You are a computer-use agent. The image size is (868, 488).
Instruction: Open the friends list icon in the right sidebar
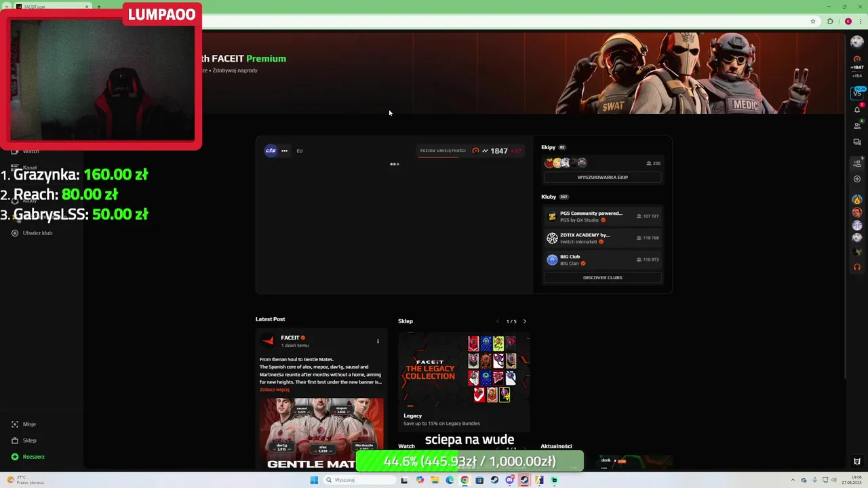click(x=857, y=125)
